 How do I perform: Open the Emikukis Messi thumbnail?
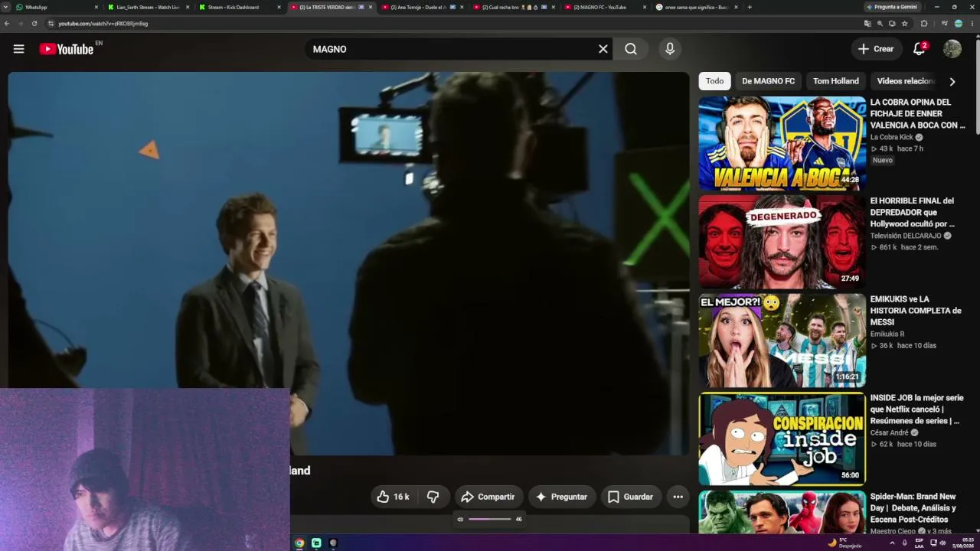point(782,341)
